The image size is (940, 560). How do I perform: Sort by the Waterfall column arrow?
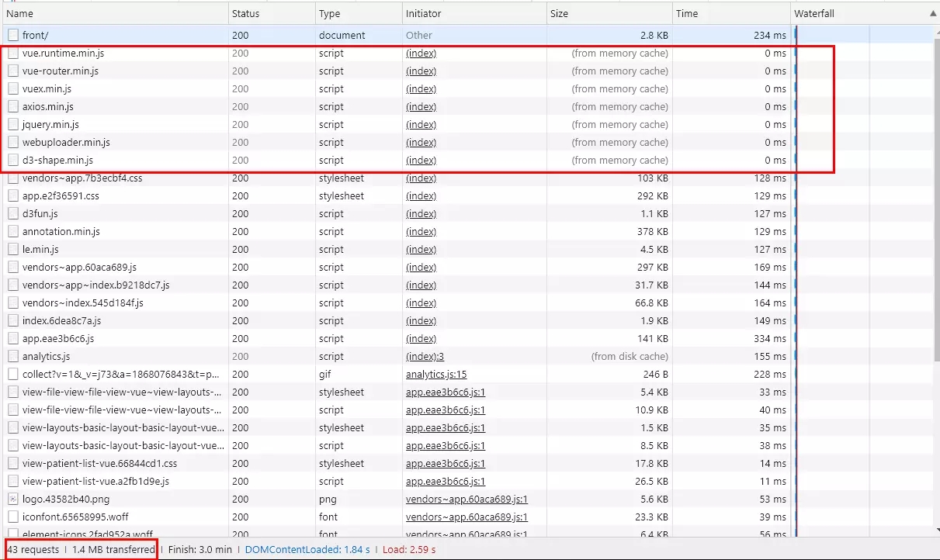(932, 14)
